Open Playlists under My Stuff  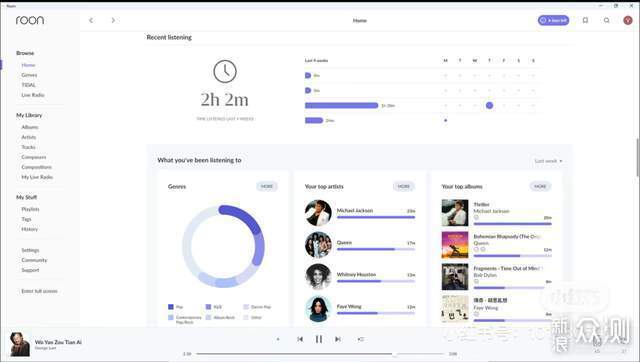[30, 209]
